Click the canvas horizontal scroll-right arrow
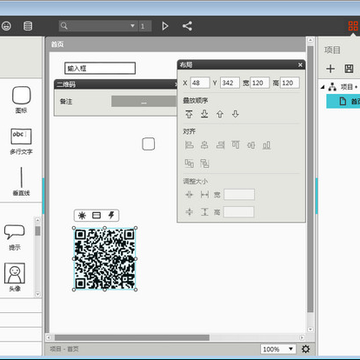Screen dimensions: 360x360 tap(302, 338)
